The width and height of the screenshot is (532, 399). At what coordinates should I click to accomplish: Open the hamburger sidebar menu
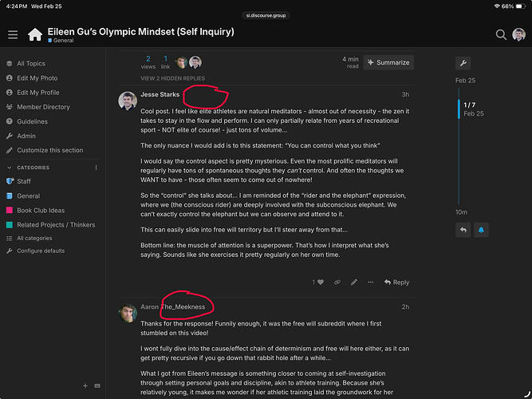point(13,34)
